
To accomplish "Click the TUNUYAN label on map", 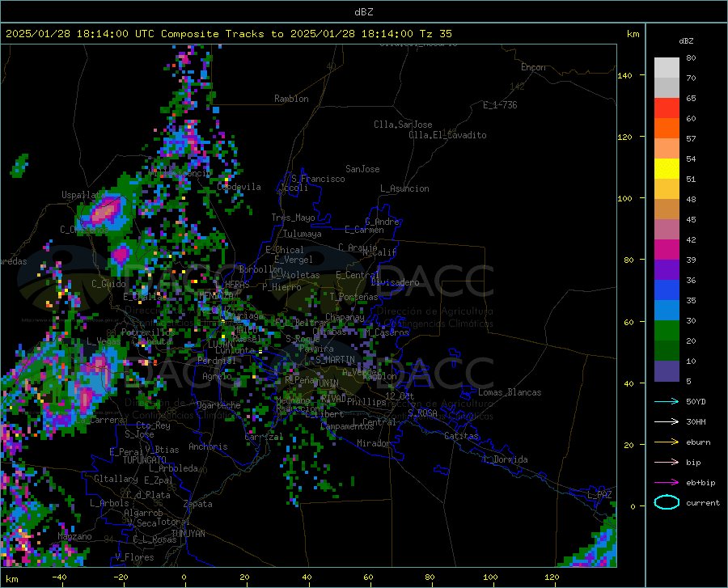I will (188, 533).
